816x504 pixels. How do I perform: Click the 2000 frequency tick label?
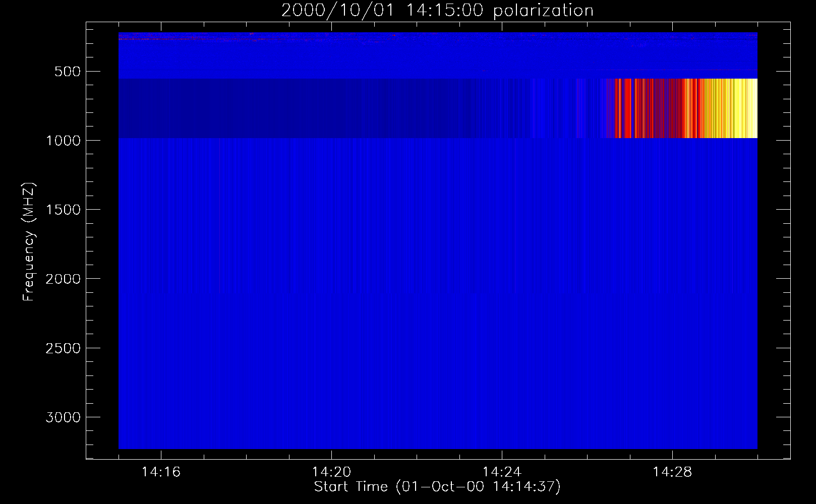coord(63,279)
